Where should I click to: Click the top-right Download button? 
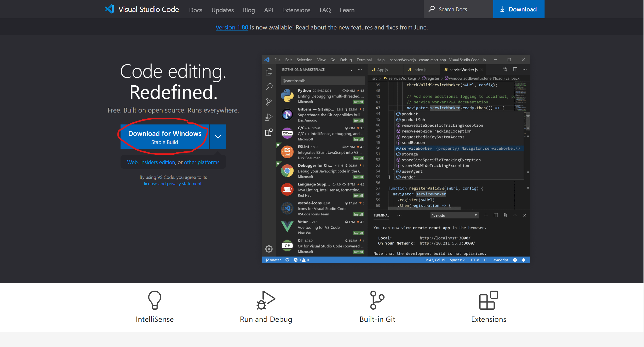(518, 9)
